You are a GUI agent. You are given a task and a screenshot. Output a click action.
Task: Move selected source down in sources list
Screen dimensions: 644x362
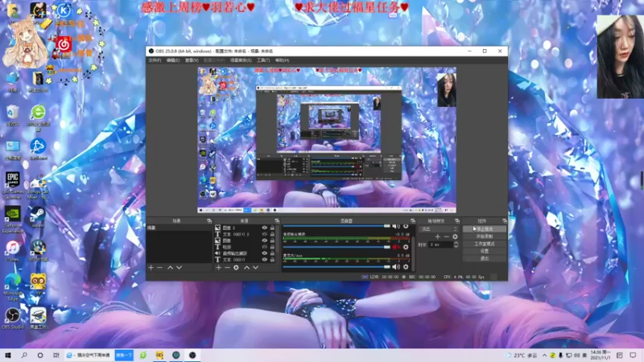(x=255, y=268)
